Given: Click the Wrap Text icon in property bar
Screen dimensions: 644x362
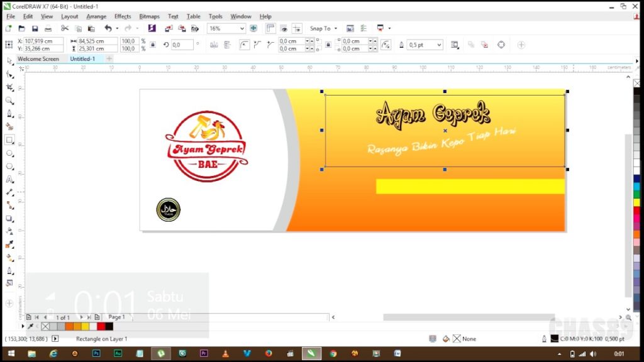Looking at the screenshot, I should click(x=455, y=45).
